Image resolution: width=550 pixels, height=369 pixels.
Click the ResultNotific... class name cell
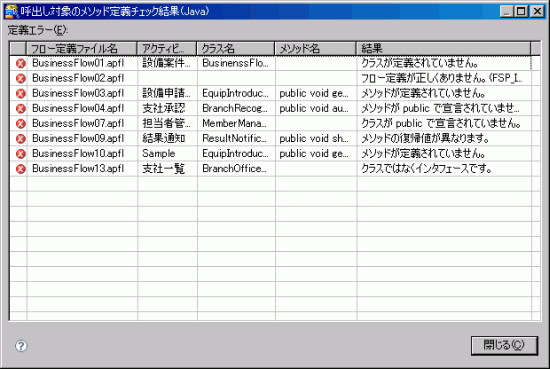click(x=236, y=139)
